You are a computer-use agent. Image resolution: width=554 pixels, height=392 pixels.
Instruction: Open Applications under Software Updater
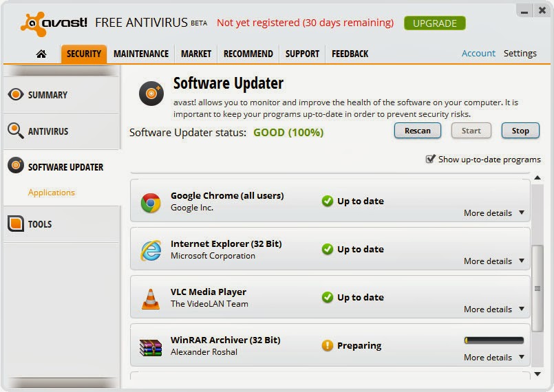coord(51,193)
